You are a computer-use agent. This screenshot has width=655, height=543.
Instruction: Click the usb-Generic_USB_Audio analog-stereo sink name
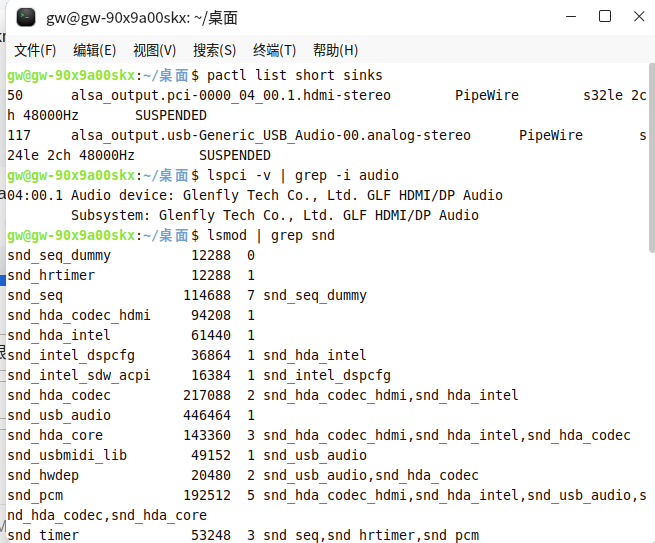[x=271, y=135]
